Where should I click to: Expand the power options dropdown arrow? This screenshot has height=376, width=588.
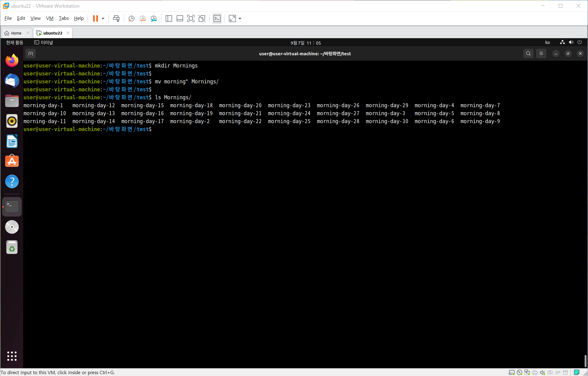coord(103,19)
